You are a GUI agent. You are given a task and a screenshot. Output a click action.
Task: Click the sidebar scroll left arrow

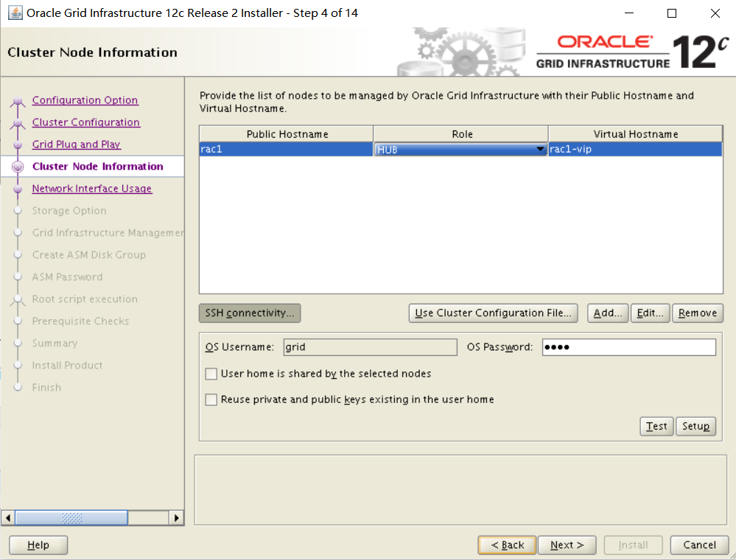click(x=8, y=518)
